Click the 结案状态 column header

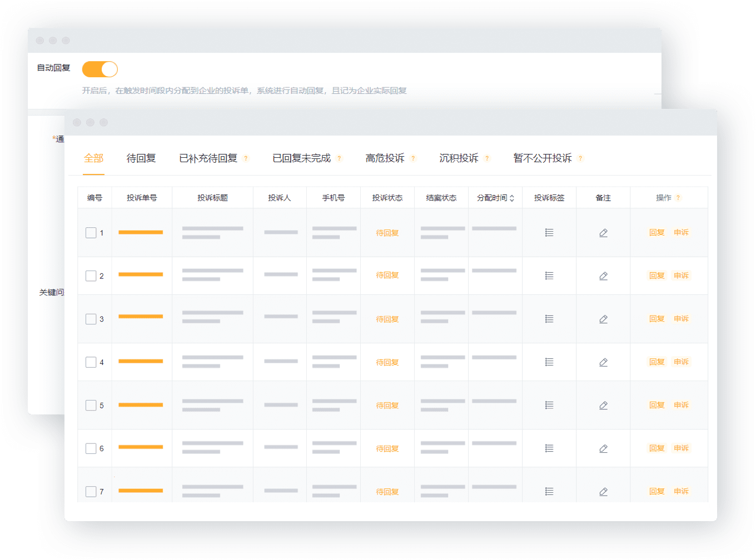pos(441,198)
